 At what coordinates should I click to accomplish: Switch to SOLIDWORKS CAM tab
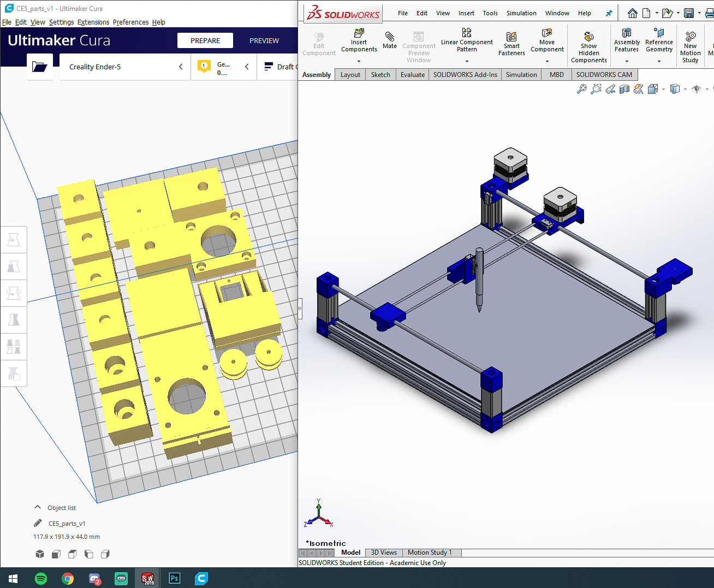tap(604, 75)
